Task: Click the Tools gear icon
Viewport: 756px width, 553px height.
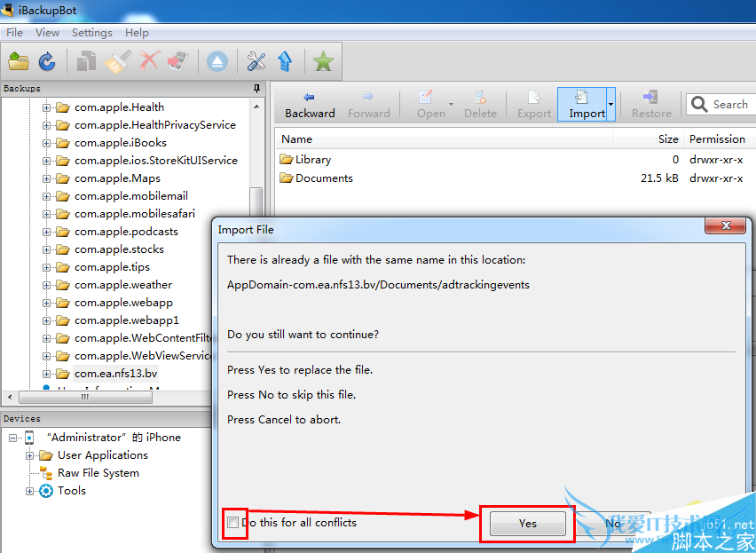Action: pyautogui.click(x=46, y=491)
